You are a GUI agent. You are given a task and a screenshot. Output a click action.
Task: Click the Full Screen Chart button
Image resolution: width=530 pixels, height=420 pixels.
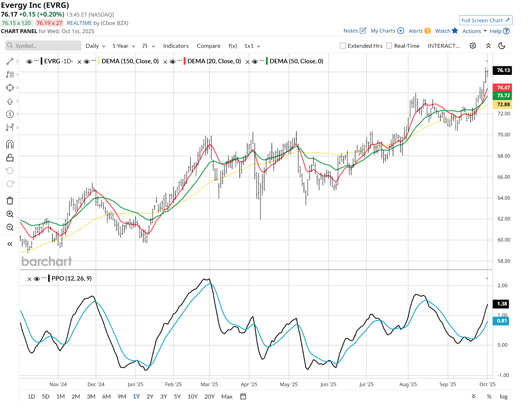(x=485, y=21)
